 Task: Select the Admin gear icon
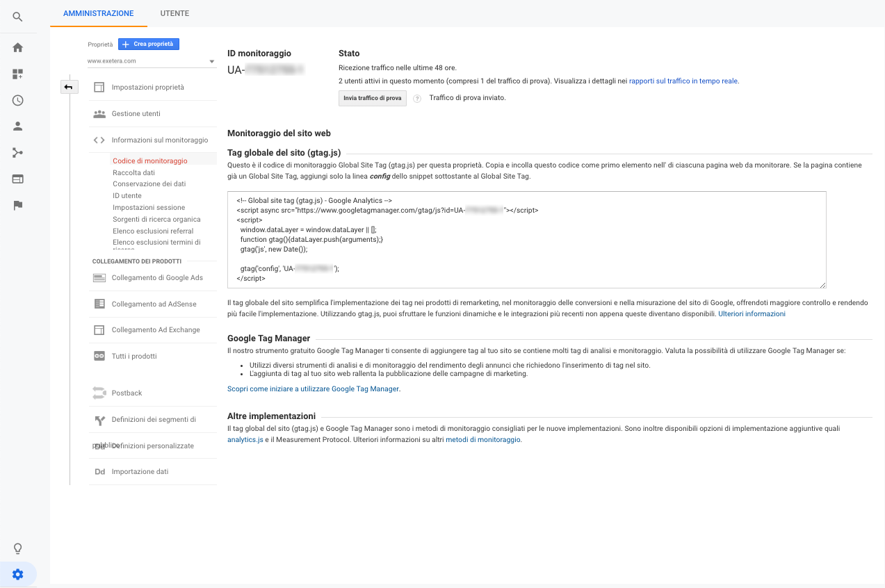tap(18, 574)
